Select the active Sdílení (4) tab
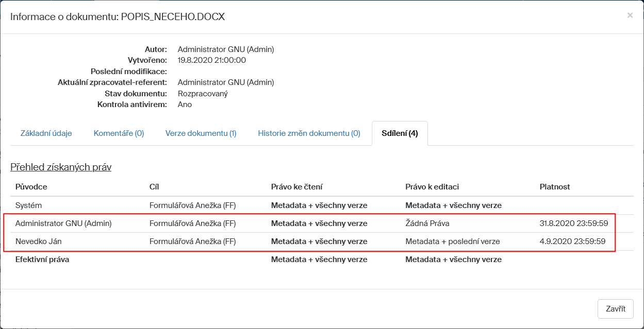The image size is (644, 329). (400, 133)
